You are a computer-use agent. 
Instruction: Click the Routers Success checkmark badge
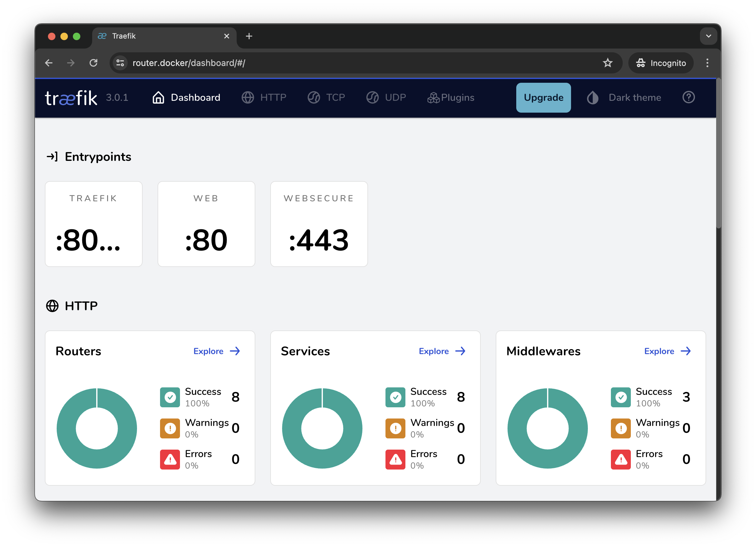click(170, 397)
